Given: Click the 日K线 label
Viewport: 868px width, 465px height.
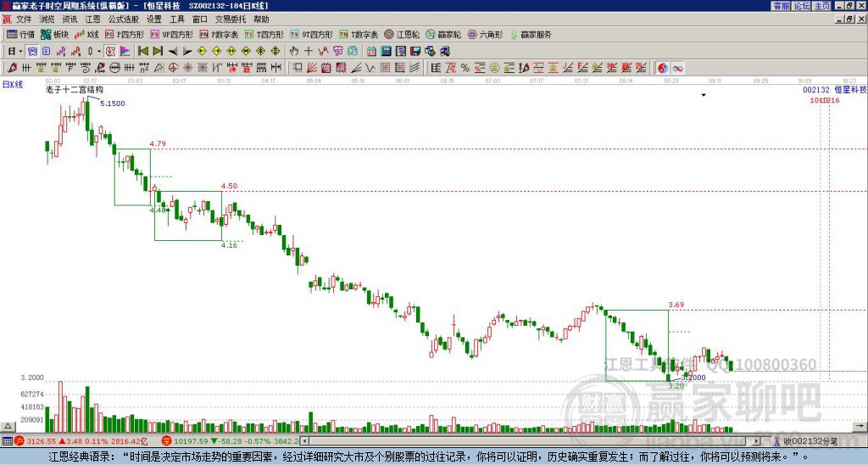Looking at the screenshot, I should click(x=13, y=85).
